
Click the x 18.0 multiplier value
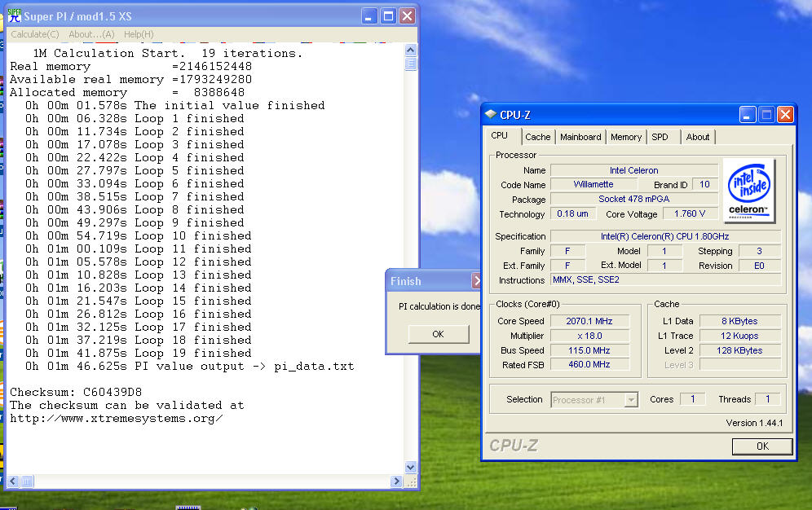coord(589,336)
